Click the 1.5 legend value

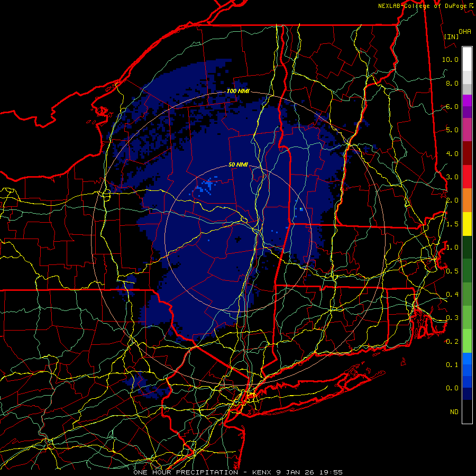pyautogui.click(x=452, y=224)
